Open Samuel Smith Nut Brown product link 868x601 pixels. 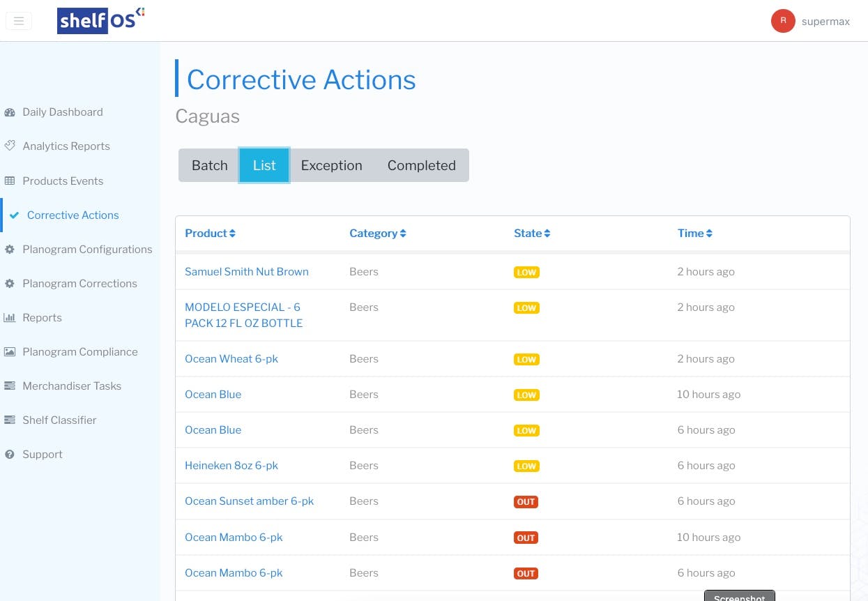246,272
